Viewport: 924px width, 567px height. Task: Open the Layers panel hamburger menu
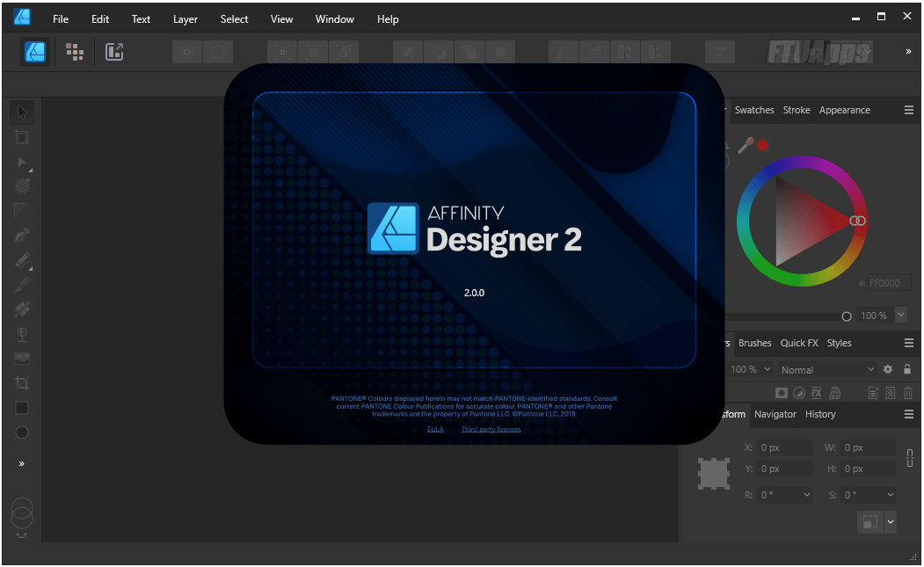pos(909,343)
